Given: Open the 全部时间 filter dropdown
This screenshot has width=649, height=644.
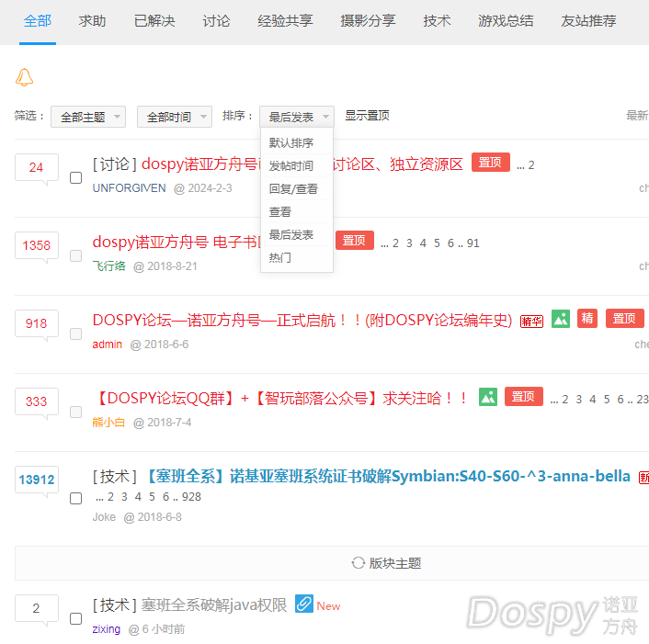Looking at the screenshot, I should 175,117.
